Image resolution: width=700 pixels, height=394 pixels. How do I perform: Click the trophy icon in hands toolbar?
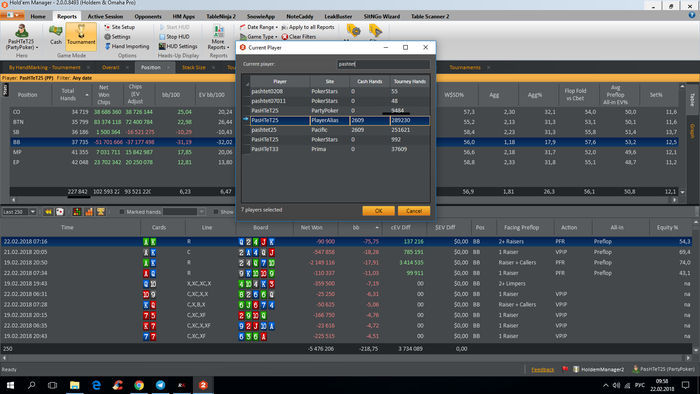pyautogui.click(x=100, y=212)
